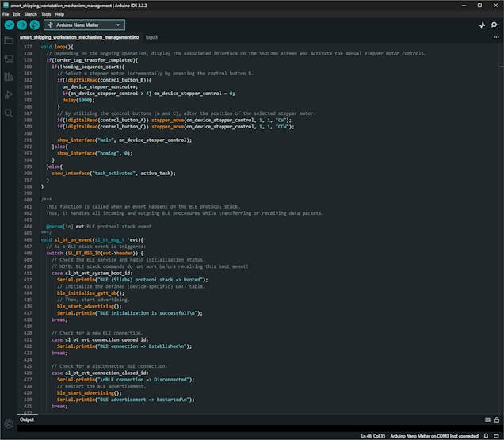Click the Verify sketch checkmark button
This screenshot has width=504, height=440.
click(9, 25)
